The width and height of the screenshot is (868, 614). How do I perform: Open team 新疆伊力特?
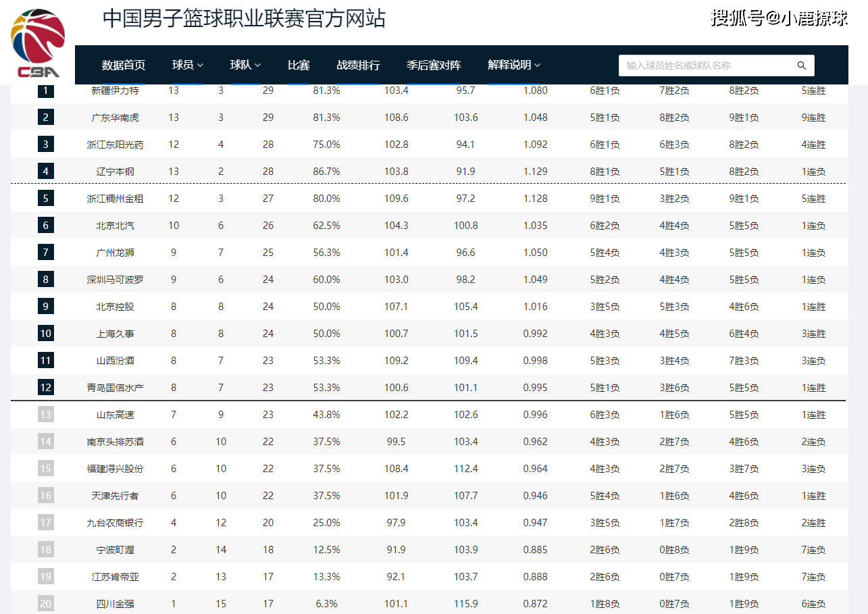115,91
